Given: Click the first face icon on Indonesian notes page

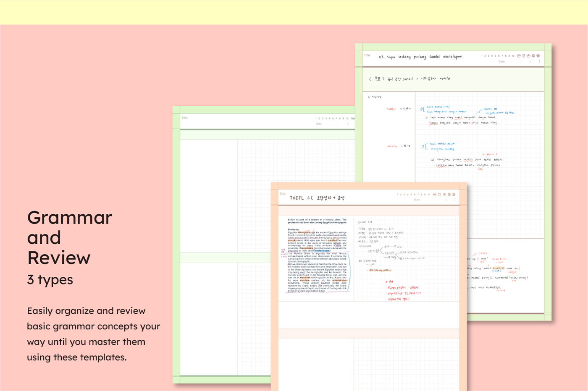Looking at the screenshot, I should tap(519, 56).
